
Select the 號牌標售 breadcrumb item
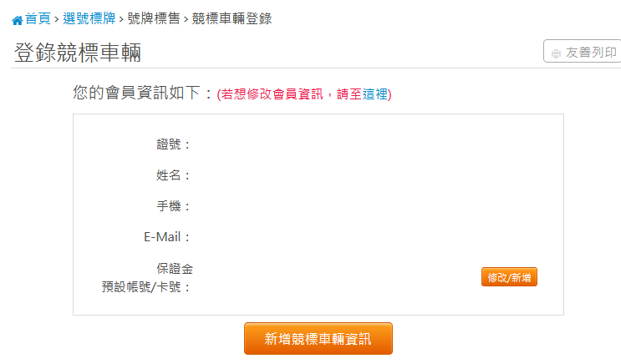coord(154,18)
